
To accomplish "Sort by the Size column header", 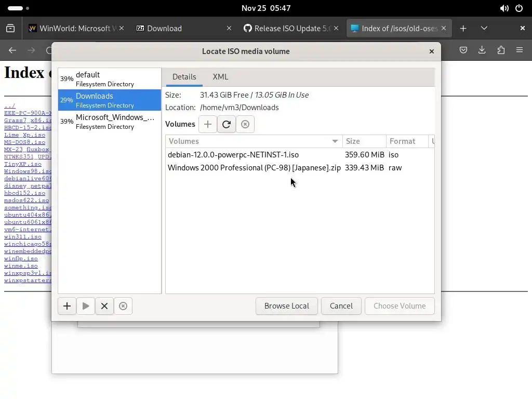I will click(x=364, y=141).
